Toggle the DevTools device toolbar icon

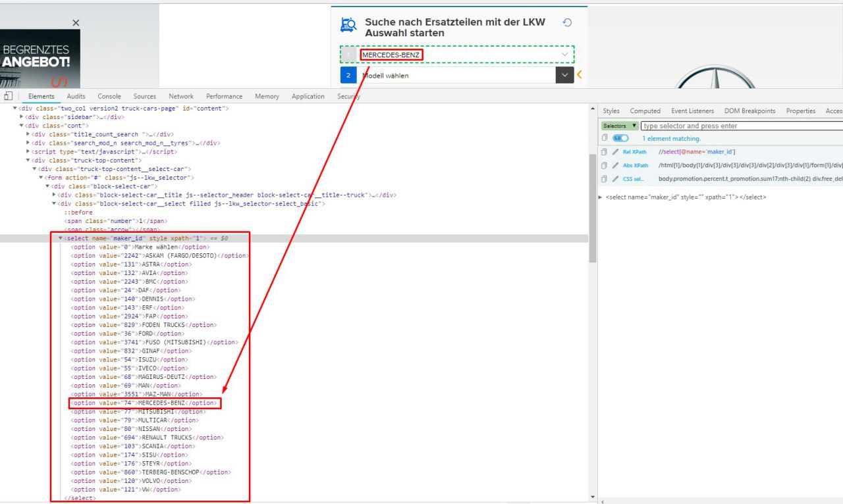click(x=9, y=96)
